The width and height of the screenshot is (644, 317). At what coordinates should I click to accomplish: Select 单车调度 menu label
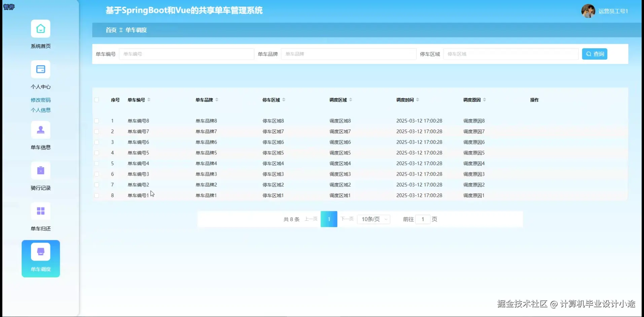coord(41,269)
